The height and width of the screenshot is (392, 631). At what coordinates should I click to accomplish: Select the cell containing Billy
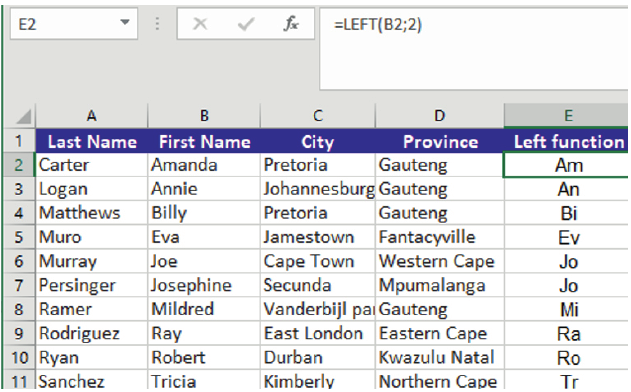(204, 213)
